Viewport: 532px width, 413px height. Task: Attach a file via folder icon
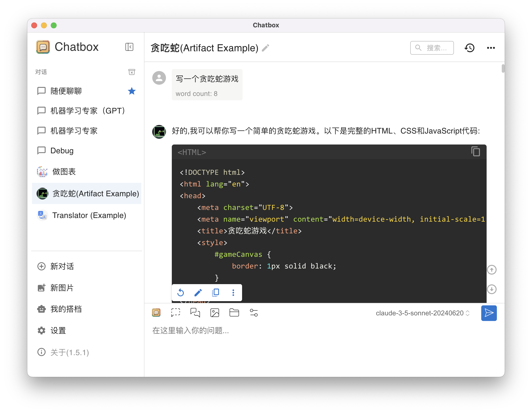234,313
